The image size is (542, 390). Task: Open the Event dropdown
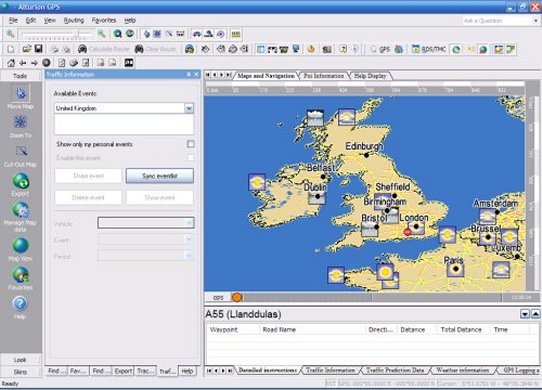tap(189, 239)
